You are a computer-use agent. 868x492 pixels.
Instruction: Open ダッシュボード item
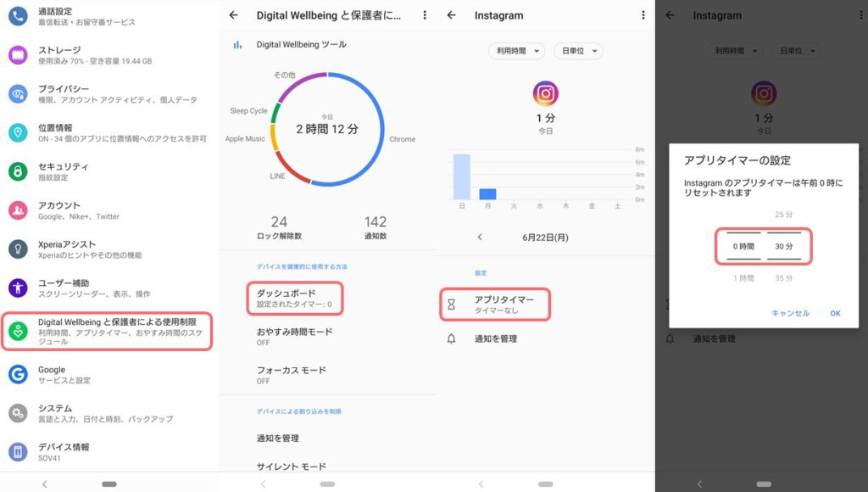pos(295,298)
